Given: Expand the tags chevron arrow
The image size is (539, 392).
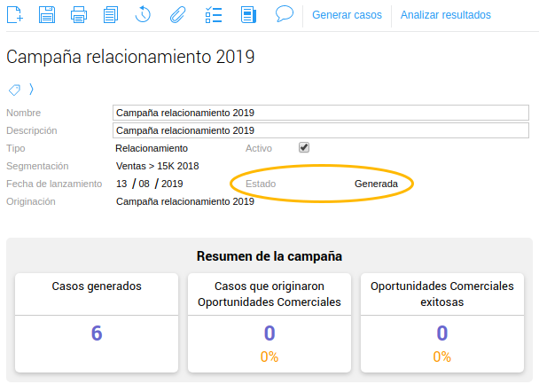Looking at the screenshot, I should click(31, 89).
